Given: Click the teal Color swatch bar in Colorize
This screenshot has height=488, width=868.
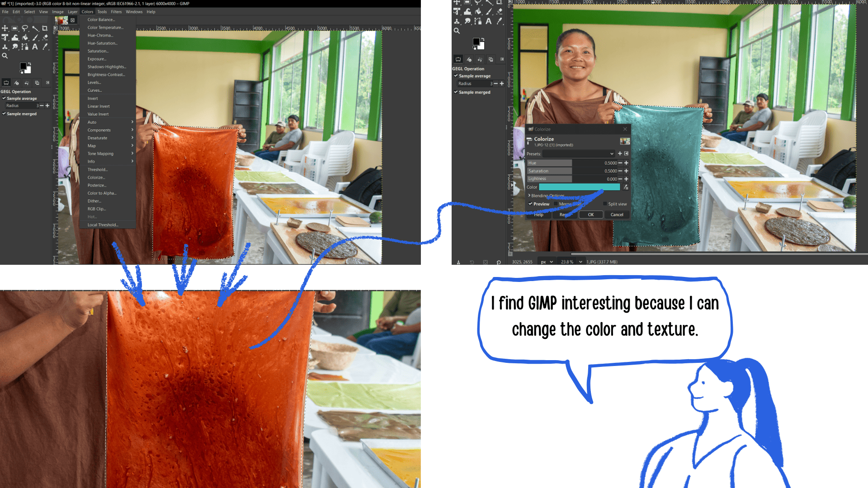Looking at the screenshot, I should click(x=579, y=187).
